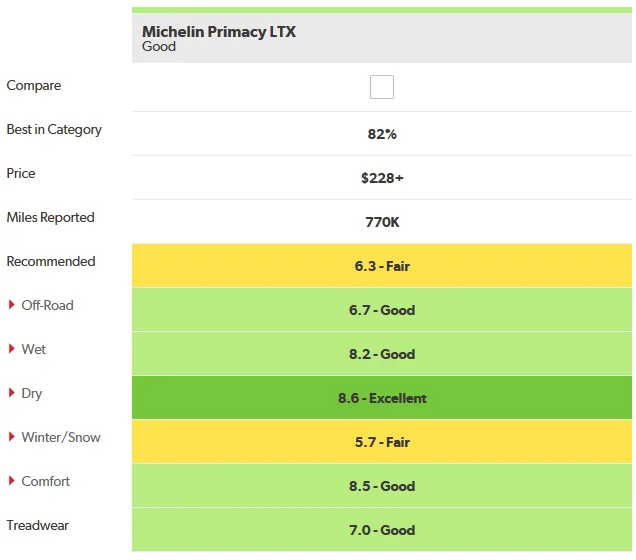Click the Recommended row label
Viewport: 636px width, 560px height.
point(51,261)
